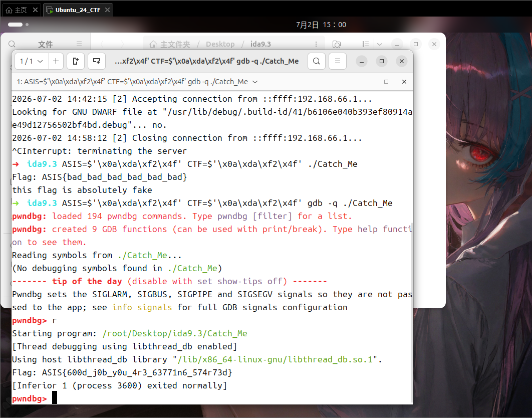This screenshot has height=418, width=532.
Task: Click the new window icon in the terminal toolbar
Action: tap(97, 61)
